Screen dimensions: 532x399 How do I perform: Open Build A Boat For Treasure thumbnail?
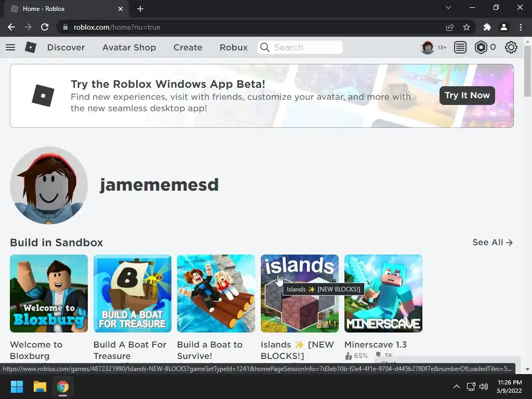132,294
